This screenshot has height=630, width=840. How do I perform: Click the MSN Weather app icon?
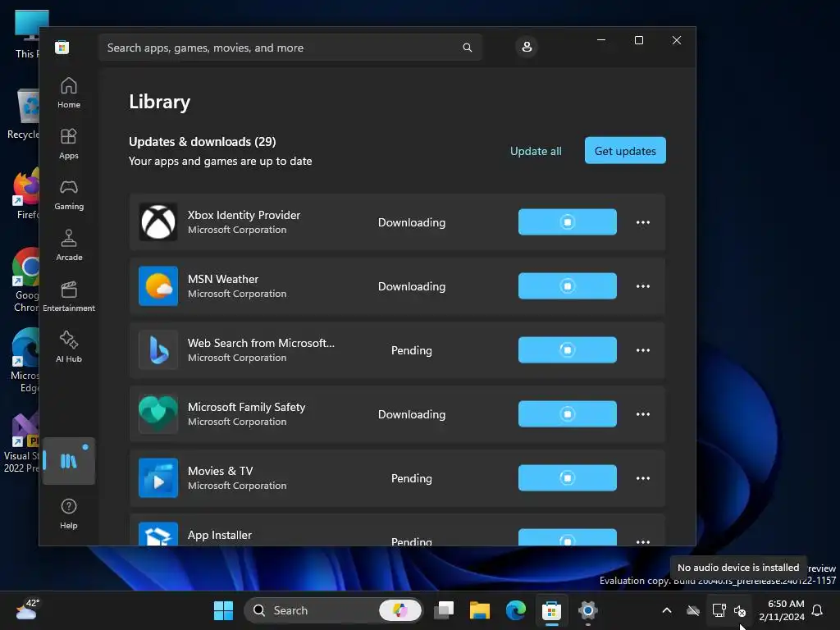click(158, 286)
